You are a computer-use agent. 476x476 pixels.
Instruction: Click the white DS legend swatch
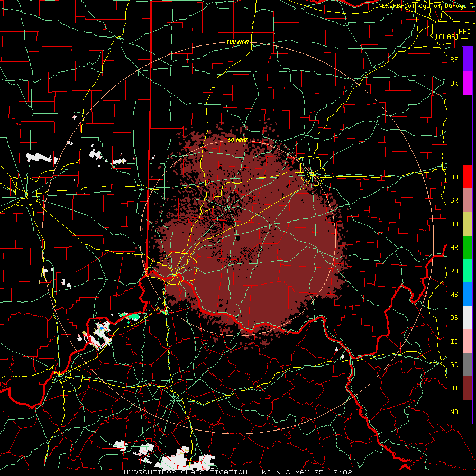[x=467, y=317]
